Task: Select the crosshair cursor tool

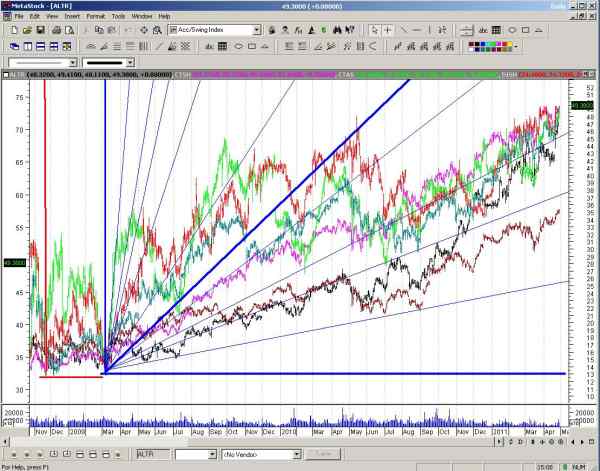Action: (388, 30)
